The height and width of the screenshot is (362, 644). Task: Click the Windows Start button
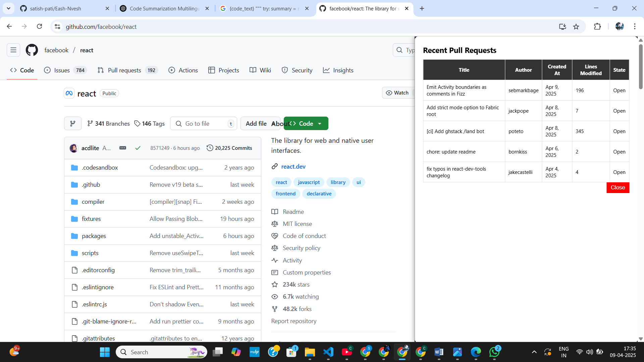pos(105,352)
